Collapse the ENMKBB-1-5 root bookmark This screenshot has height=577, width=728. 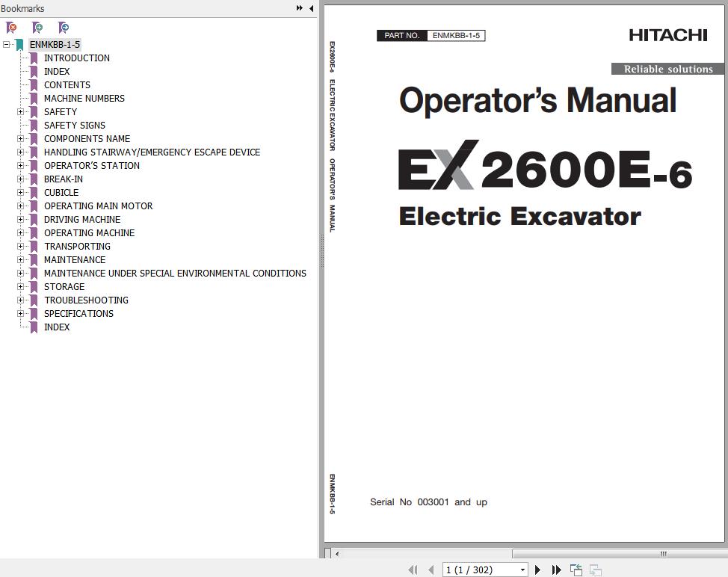(x=6, y=45)
